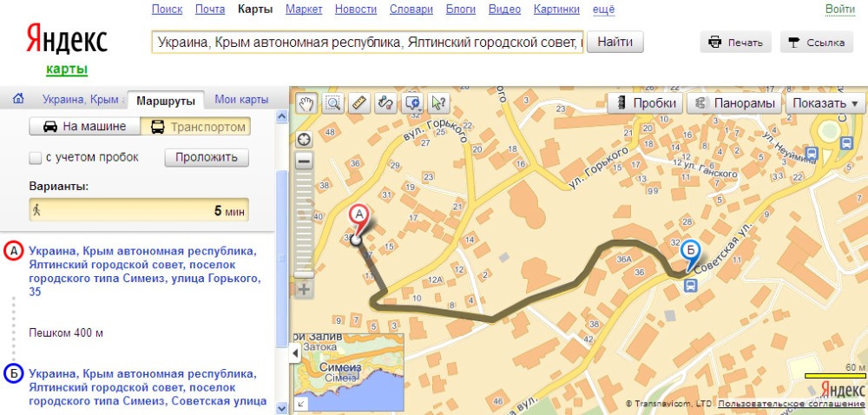Select the map info pointer tool
Image resolution: width=868 pixels, height=415 pixels.
pyautogui.click(x=439, y=103)
